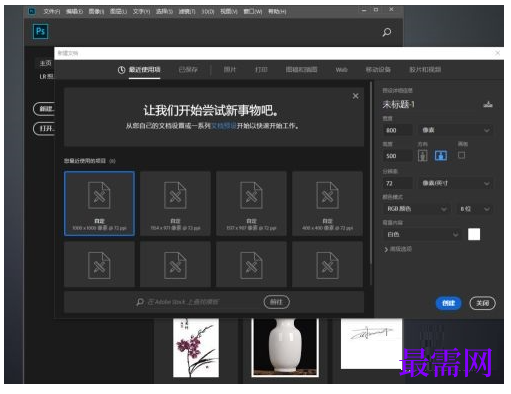Screen dimensions: 511x394
Task: Open the orchid painting recent file thumbnail
Action: [x=196, y=348]
